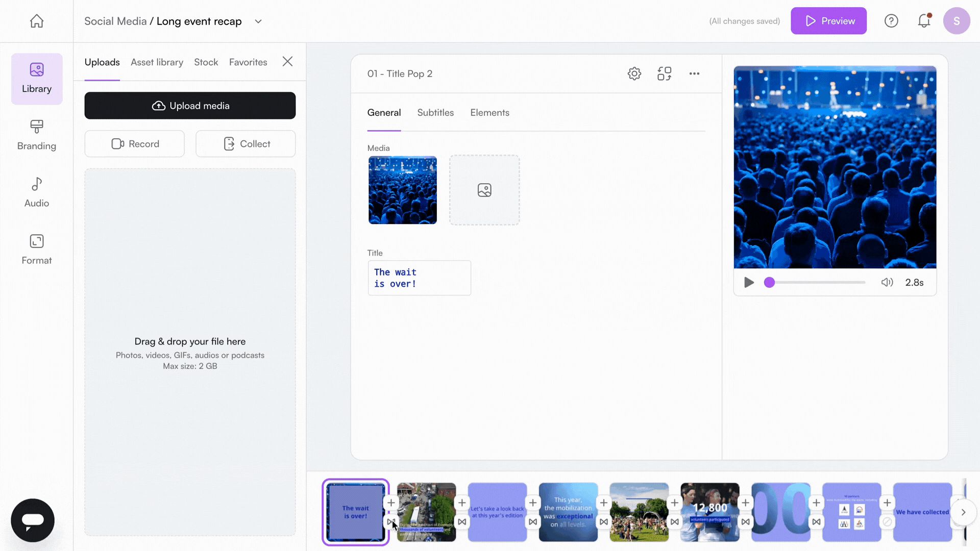Switch to the Stock tab
This screenshot has height=551, width=980.
[206, 62]
